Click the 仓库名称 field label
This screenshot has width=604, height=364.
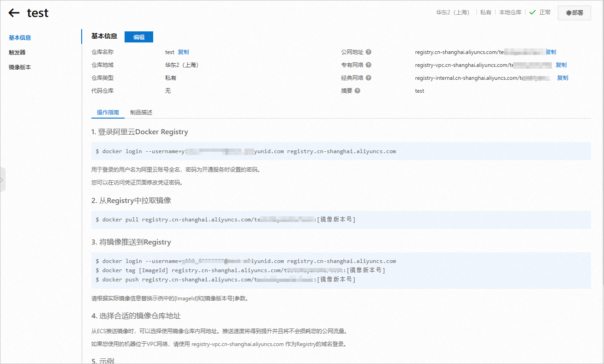[102, 52]
